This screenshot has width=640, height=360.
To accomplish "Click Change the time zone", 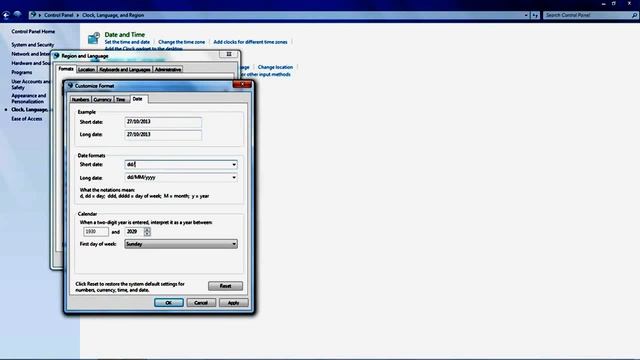I will coord(182,42).
